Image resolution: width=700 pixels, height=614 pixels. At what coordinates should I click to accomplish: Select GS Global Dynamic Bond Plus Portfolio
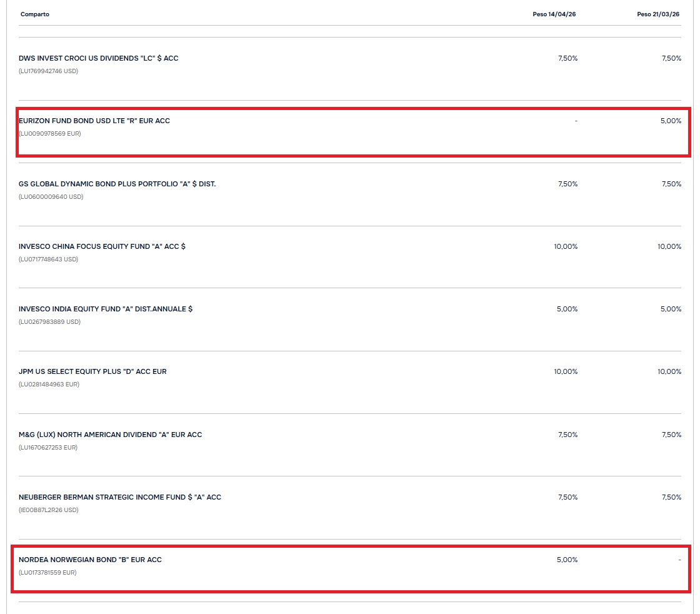[x=117, y=184]
